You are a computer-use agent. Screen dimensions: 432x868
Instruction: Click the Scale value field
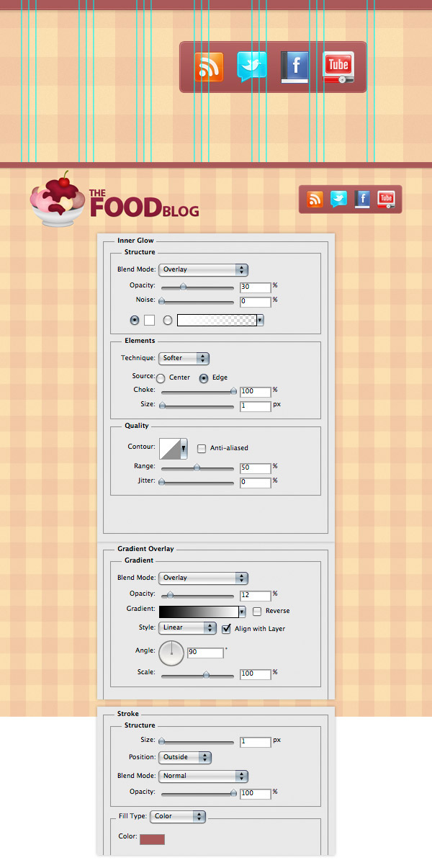[x=256, y=674]
